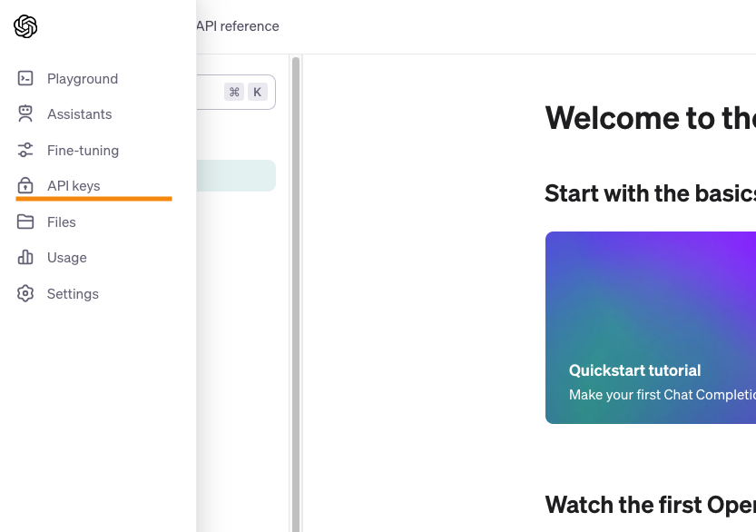This screenshot has width=756, height=532.
Task: Open the Playground menu item
Action: [x=83, y=79]
